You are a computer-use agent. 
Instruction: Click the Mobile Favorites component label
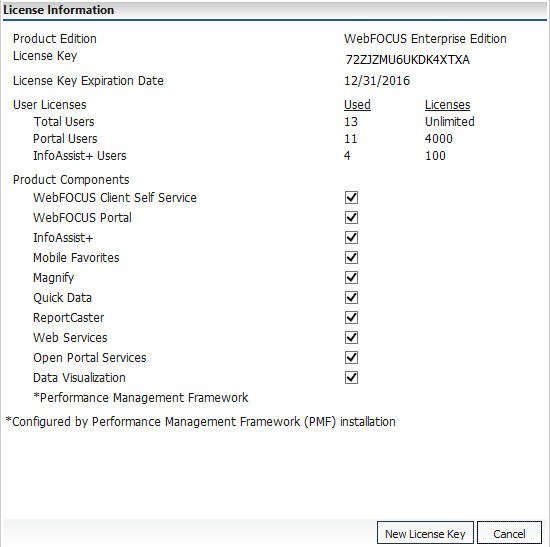(x=76, y=258)
